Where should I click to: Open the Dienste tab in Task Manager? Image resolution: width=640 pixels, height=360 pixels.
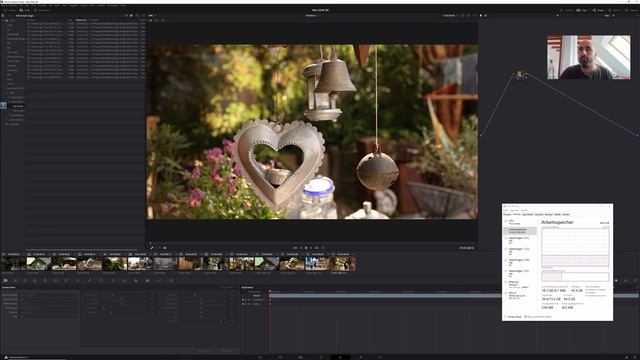click(x=566, y=214)
